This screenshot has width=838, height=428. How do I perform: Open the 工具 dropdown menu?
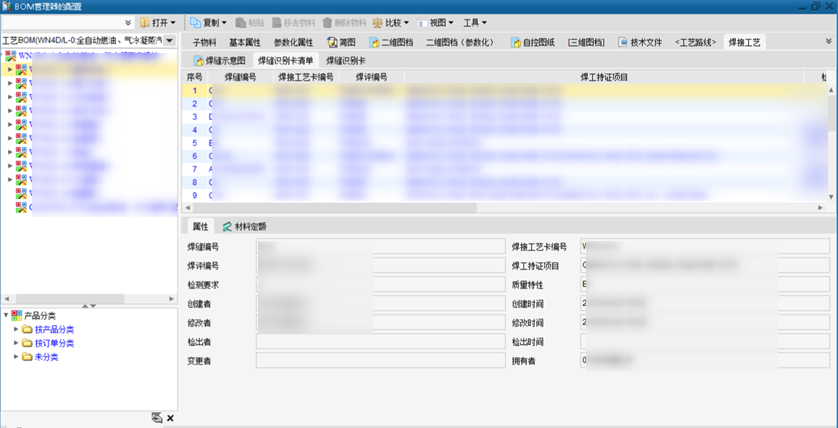pyautogui.click(x=475, y=22)
